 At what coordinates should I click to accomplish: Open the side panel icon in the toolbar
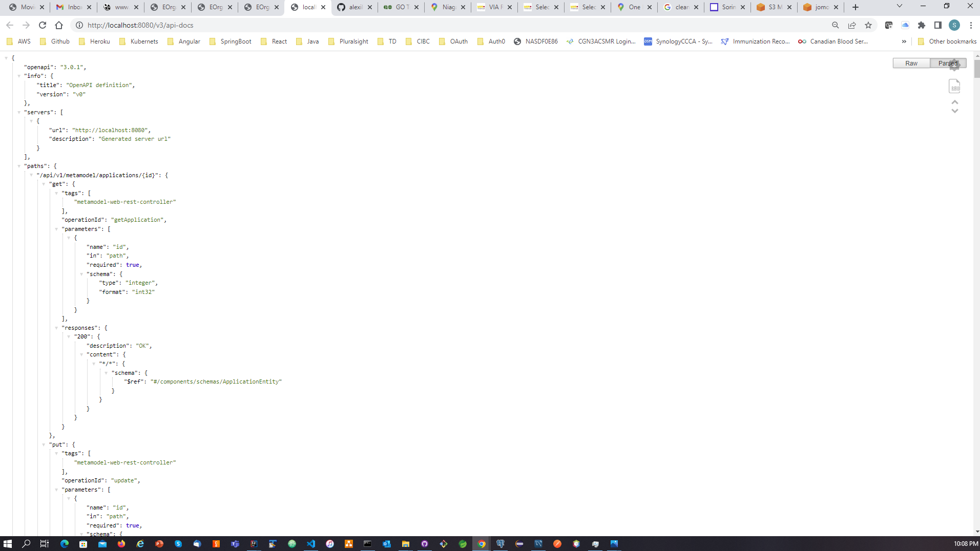click(x=938, y=25)
